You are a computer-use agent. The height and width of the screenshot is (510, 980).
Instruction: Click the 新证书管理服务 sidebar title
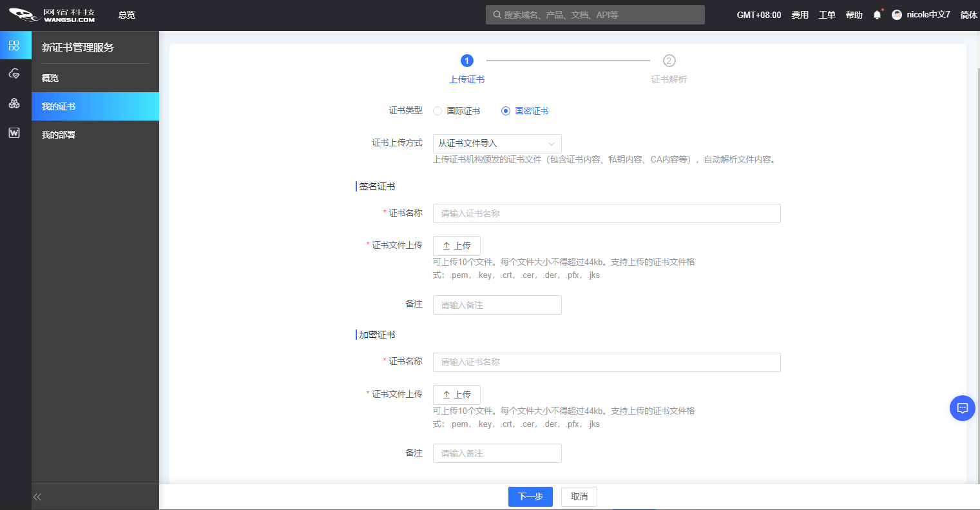tap(78, 47)
